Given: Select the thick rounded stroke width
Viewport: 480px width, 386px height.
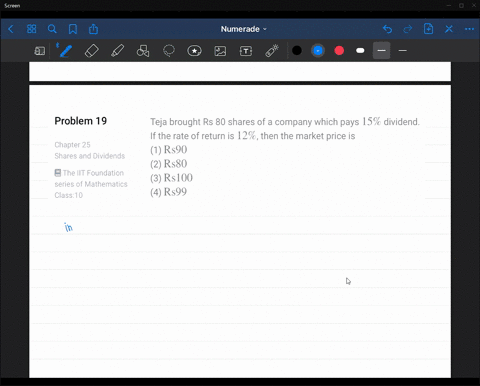Looking at the screenshot, I should click(360, 51).
